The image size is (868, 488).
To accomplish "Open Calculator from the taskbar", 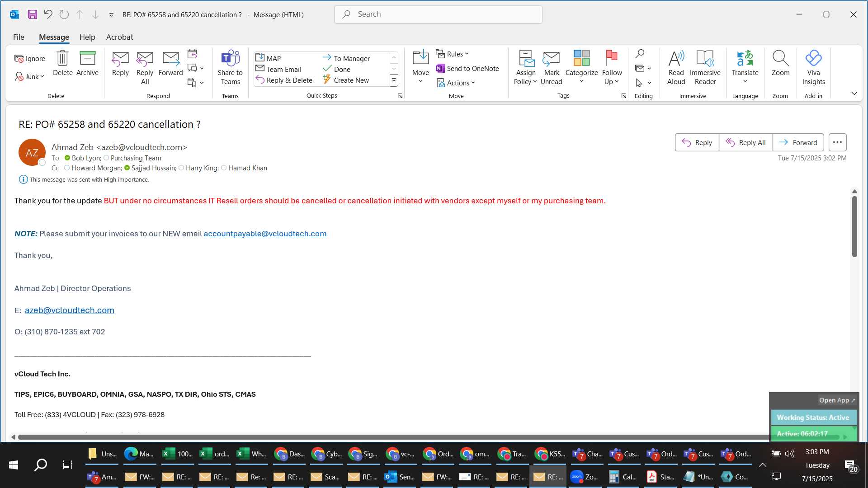I will [x=623, y=477].
